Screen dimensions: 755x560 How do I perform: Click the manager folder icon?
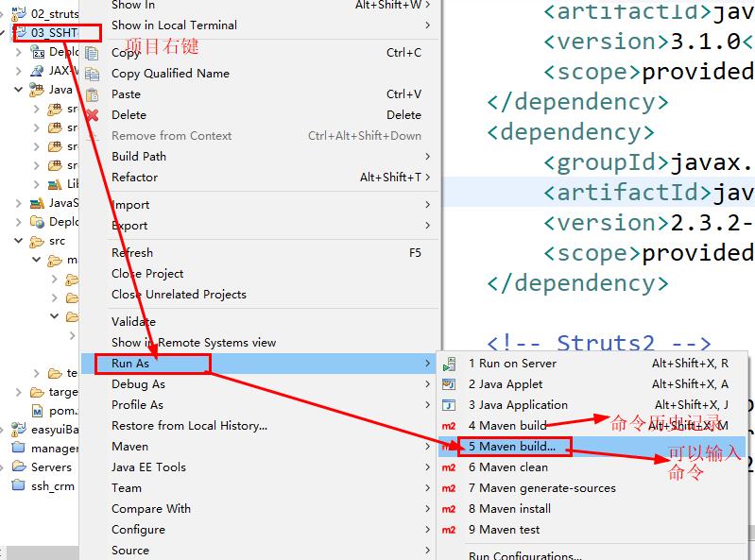pos(18,448)
